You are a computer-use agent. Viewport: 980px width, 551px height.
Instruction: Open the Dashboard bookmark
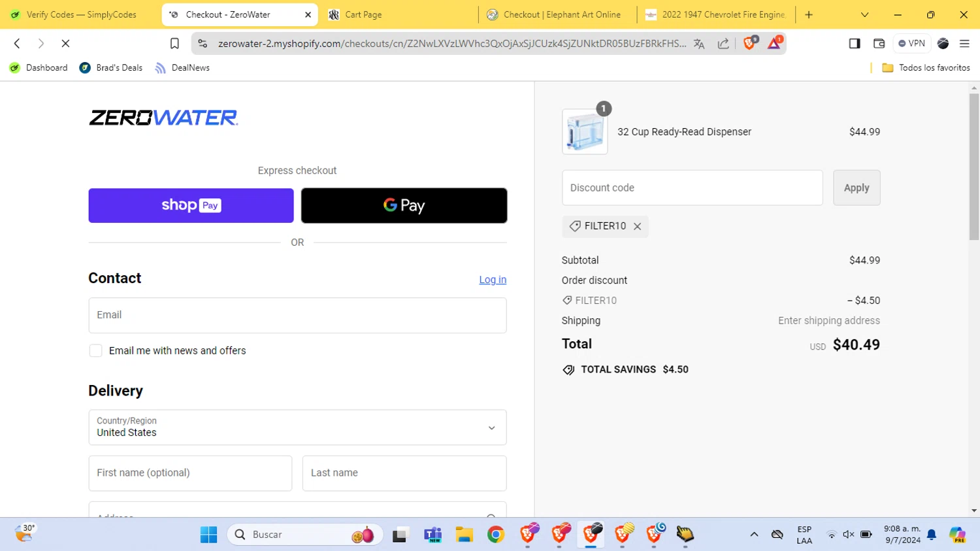(x=39, y=68)
